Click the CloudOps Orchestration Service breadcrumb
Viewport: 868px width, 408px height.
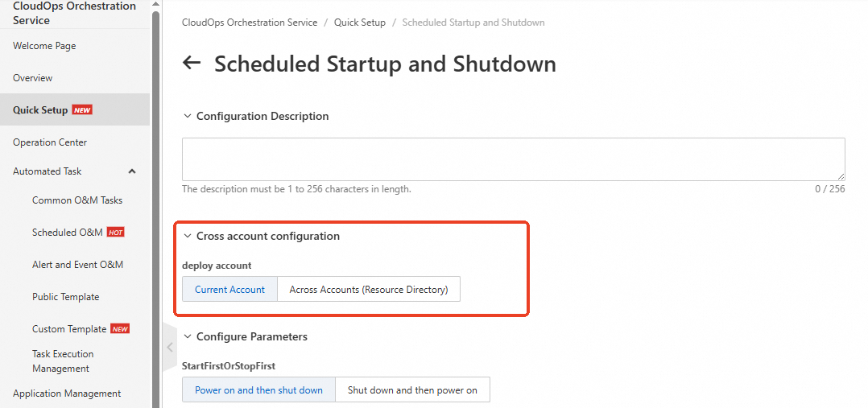[x=250, y=23]
